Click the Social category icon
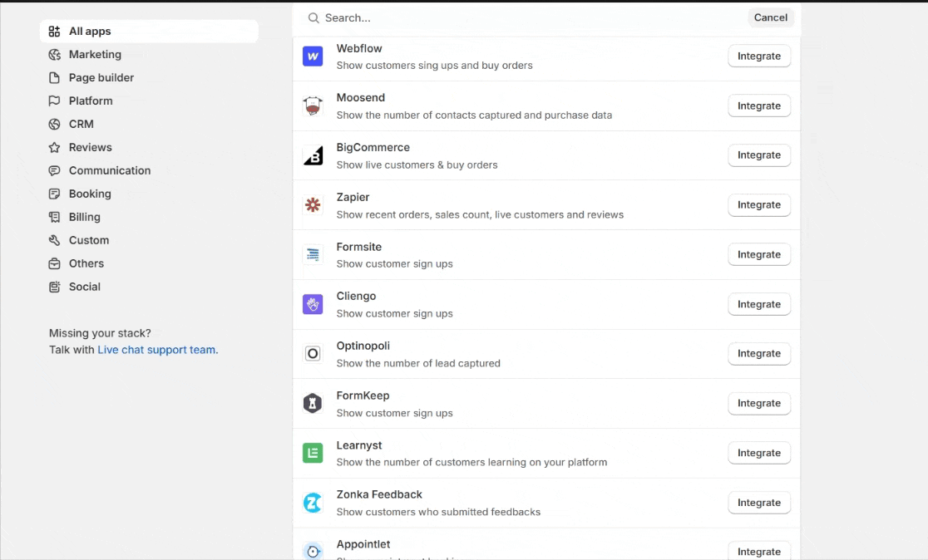 tap(54, 287)
